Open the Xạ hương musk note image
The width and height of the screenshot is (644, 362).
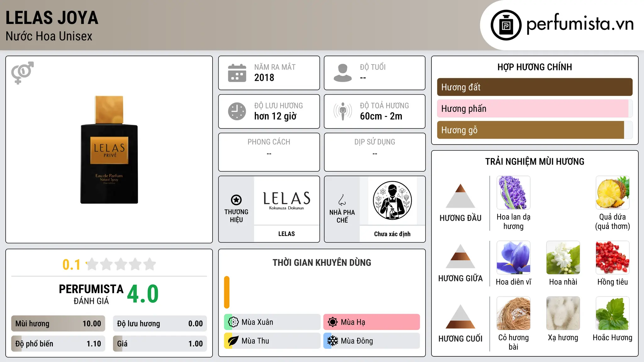tap(563, 313)
